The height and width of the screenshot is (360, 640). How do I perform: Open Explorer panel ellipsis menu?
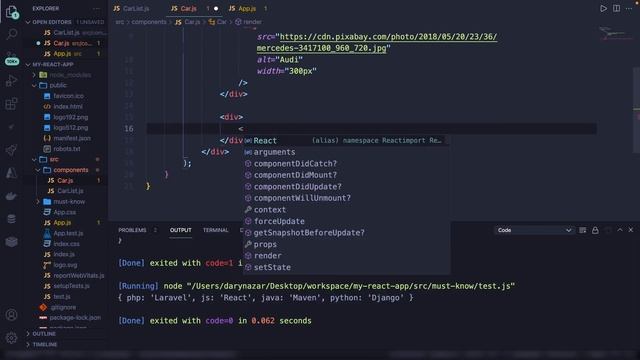[97, 8]
